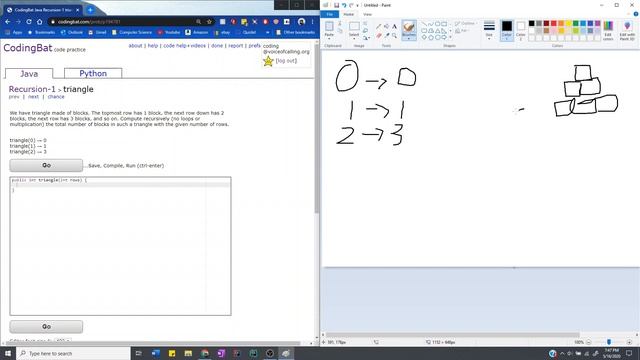Click the browser Home icon
The height and width of the screenshot is (360, 640).
[x=40, y=22]
